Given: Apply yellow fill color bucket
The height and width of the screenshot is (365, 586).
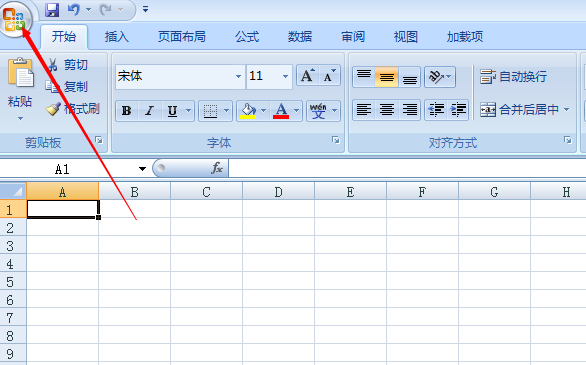Looking at the screenshot, I should 249,111.
